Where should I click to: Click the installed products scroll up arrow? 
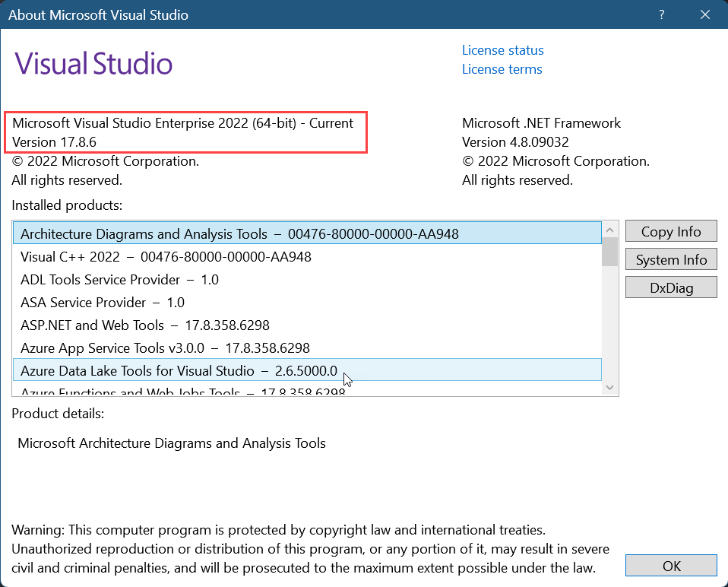pyautogui.click(x=610, y=230)
